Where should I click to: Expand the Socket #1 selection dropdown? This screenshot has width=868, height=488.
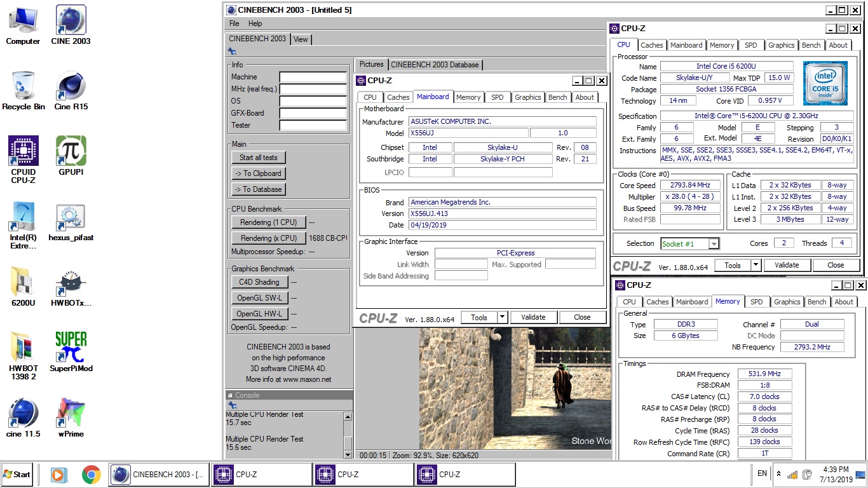[x=714, y=243]
